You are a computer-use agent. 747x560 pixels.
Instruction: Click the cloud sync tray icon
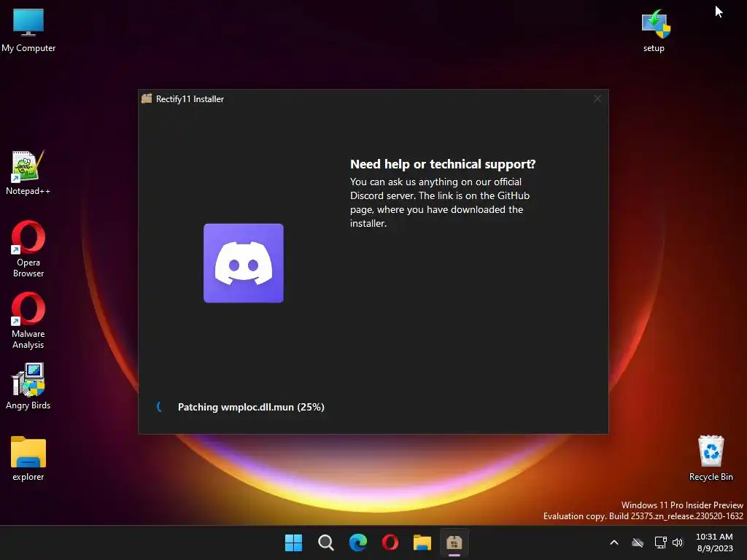tap(638, 542)
